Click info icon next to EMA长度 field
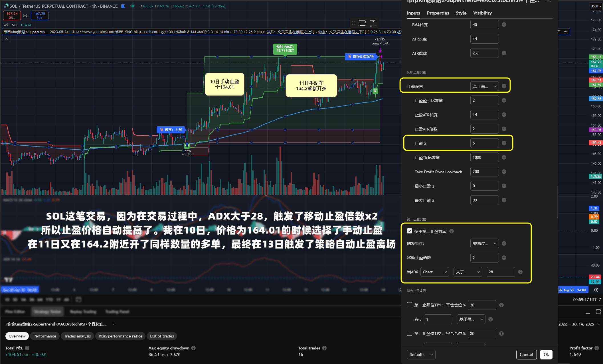Image resolution: width=603 pixels, height=364 pixels. click(x=504, y=25)
